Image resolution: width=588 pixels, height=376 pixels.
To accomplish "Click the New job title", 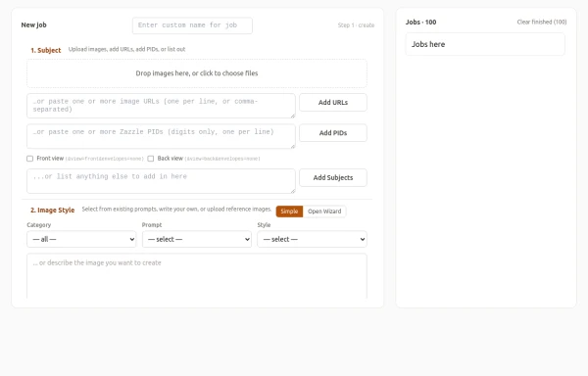I will tap(33, 25).
